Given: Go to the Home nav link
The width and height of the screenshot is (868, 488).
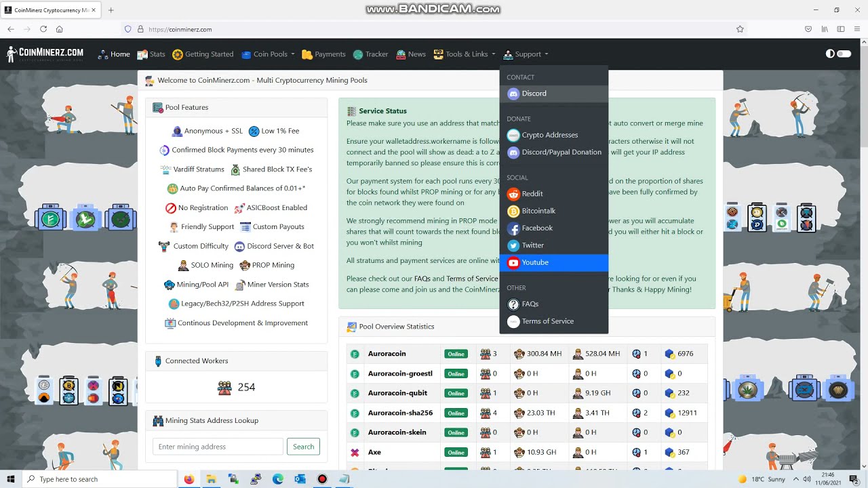Looking at the screenshot, I should tap(113, 54).
